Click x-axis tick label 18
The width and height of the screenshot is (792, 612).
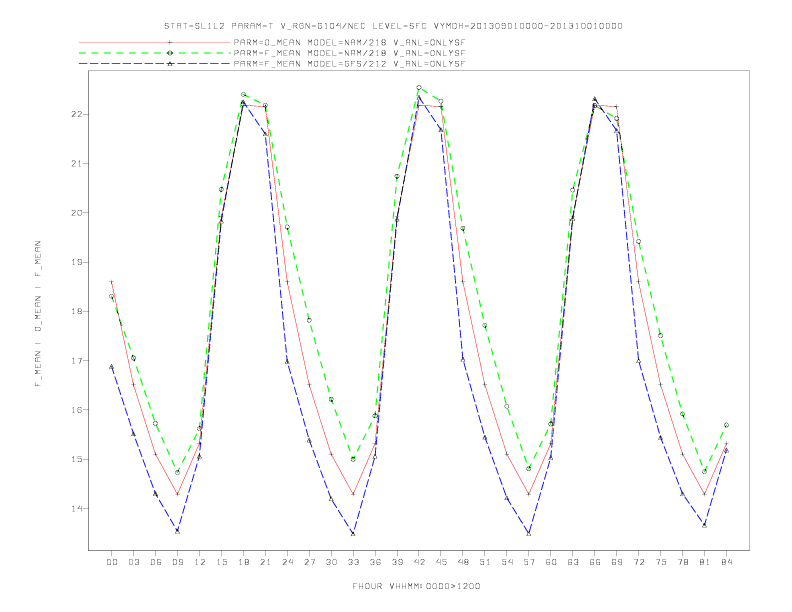(x=243, y=562)
